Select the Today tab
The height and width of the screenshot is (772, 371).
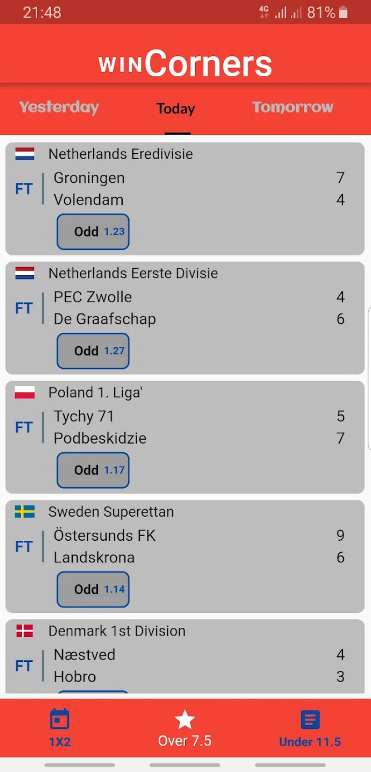(176, 108)
